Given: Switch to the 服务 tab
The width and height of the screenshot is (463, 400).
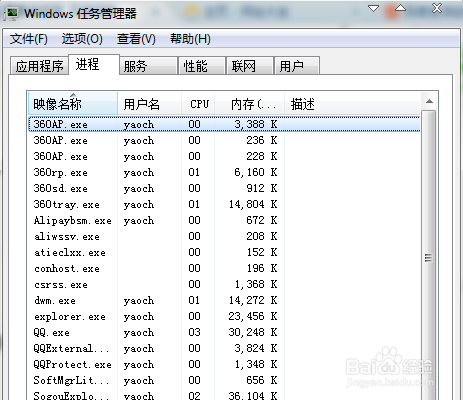Looking at the screenshot, I should click(148, 66).
